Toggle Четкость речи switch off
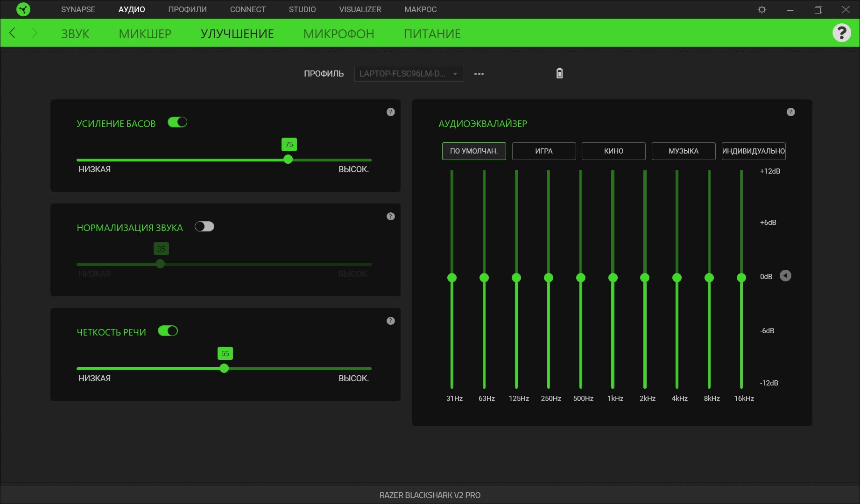Screen dimensions: 860x504 pyautogui.click(x=168, y=331)
